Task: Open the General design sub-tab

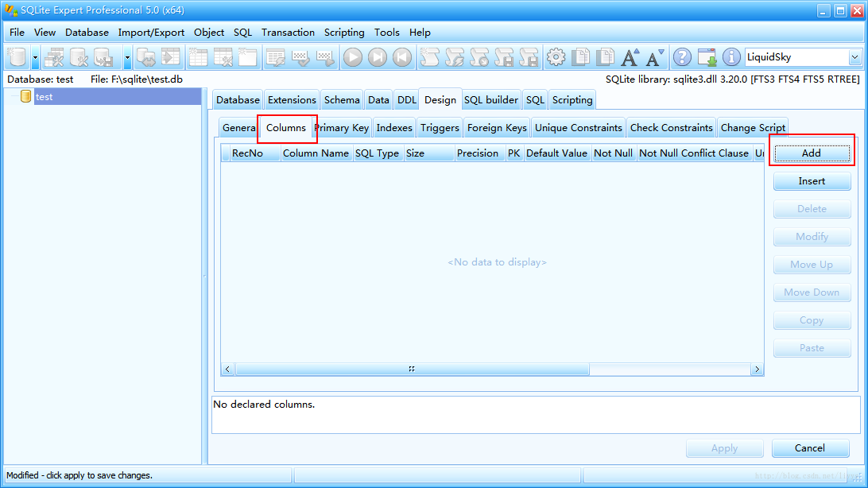Action: tap(238, 128)
